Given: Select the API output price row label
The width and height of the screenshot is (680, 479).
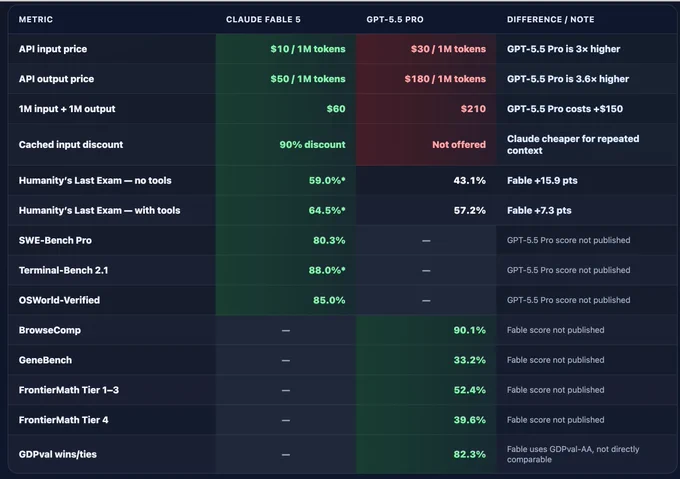Looking at the screenshot, I should pos(56,79).
